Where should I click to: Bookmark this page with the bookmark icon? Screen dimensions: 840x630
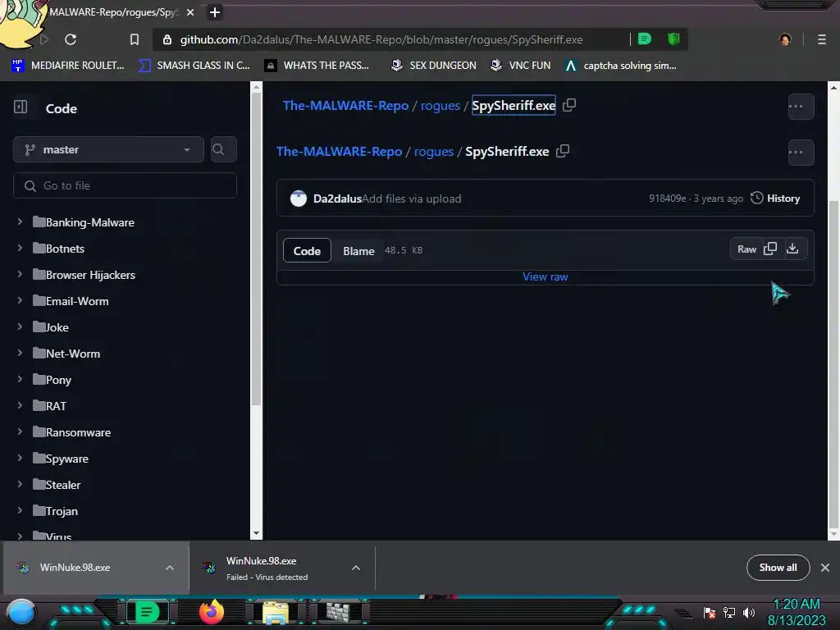[135, 39]
